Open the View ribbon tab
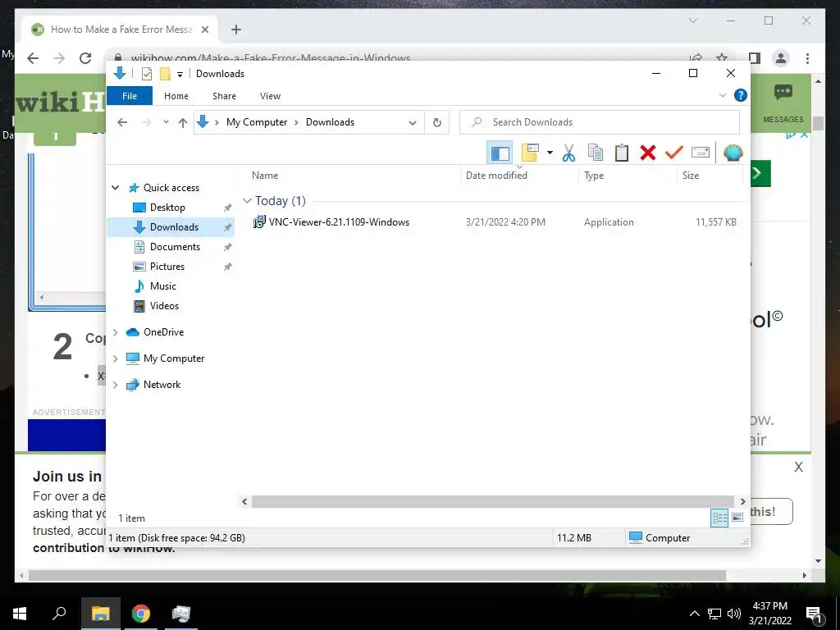Image resolution: width=840 pixels, height=630 pixels. (270, 96)
